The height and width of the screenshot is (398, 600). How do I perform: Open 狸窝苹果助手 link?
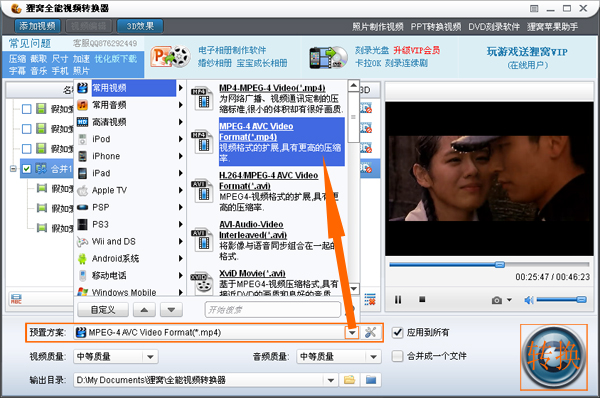(x=552, y=27)
